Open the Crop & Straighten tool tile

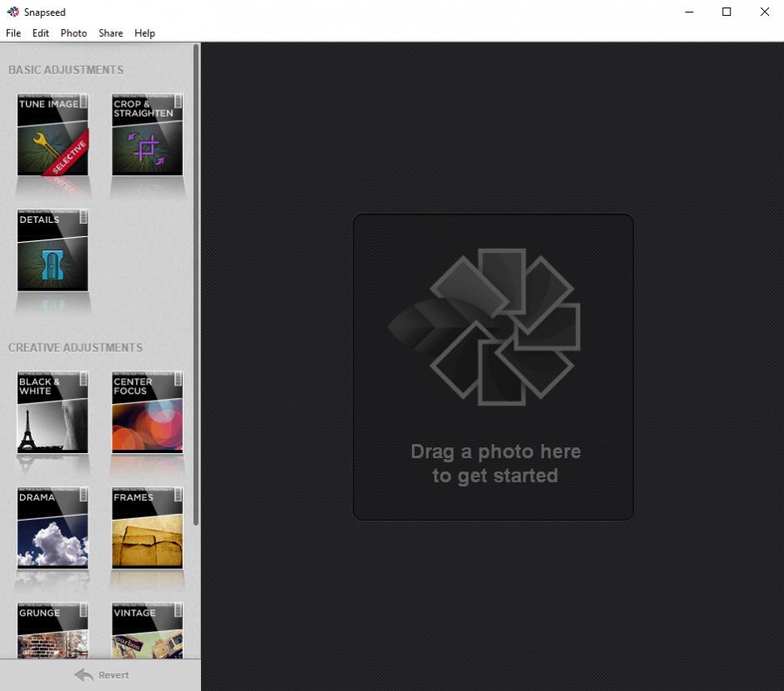point(147,134)
